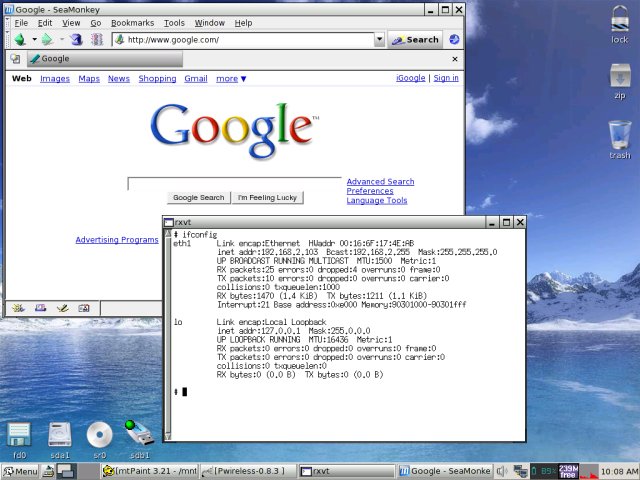Open the Menu button in the taskbar

tap(20, 471)
